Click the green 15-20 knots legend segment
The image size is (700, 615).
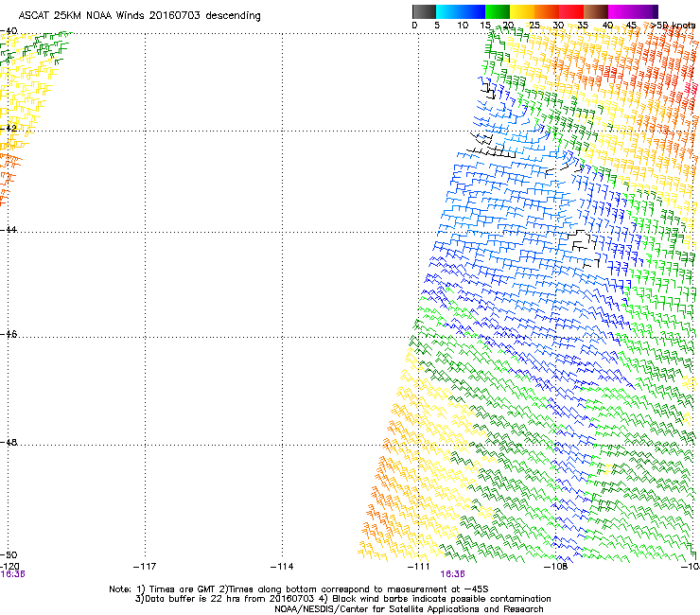(498, 11)
